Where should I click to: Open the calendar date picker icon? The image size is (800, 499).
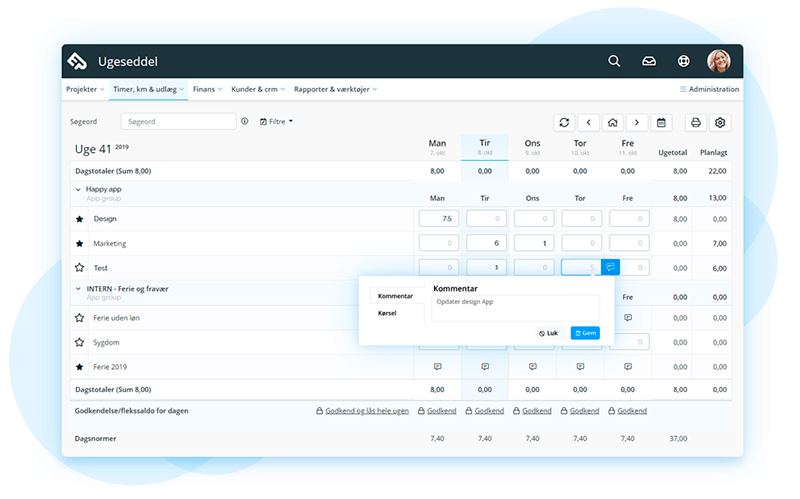point(661,122)
